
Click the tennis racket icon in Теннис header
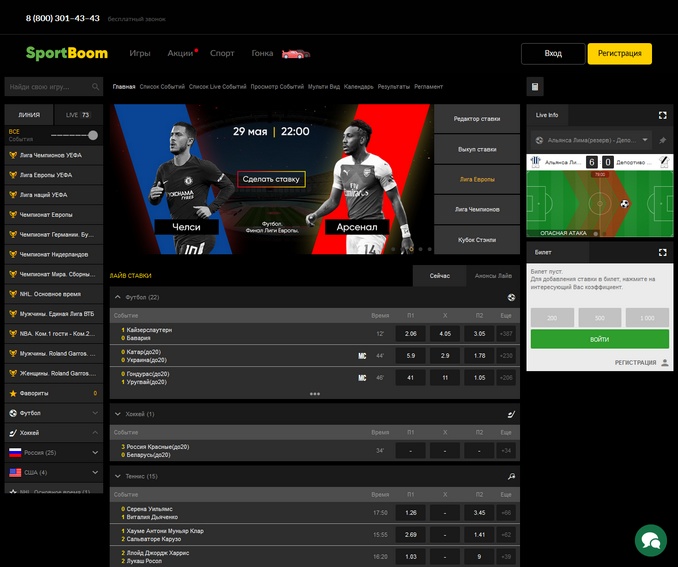[511, 476]
